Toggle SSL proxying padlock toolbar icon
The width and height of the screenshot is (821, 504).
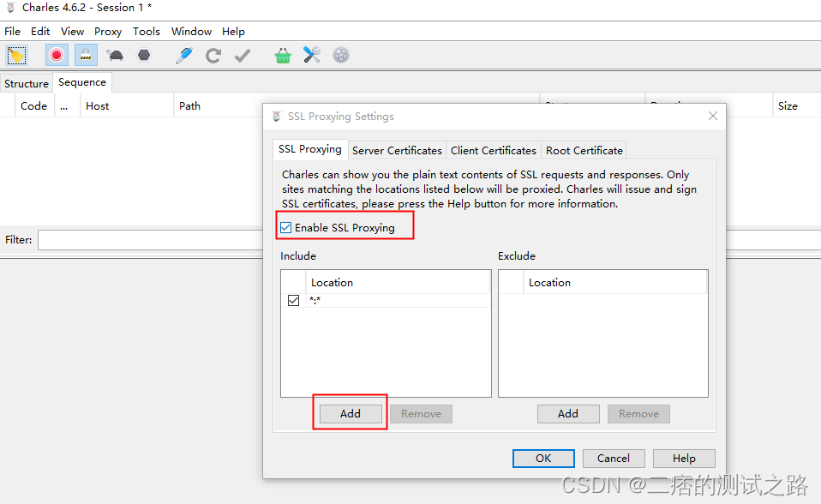pos(86,55)
